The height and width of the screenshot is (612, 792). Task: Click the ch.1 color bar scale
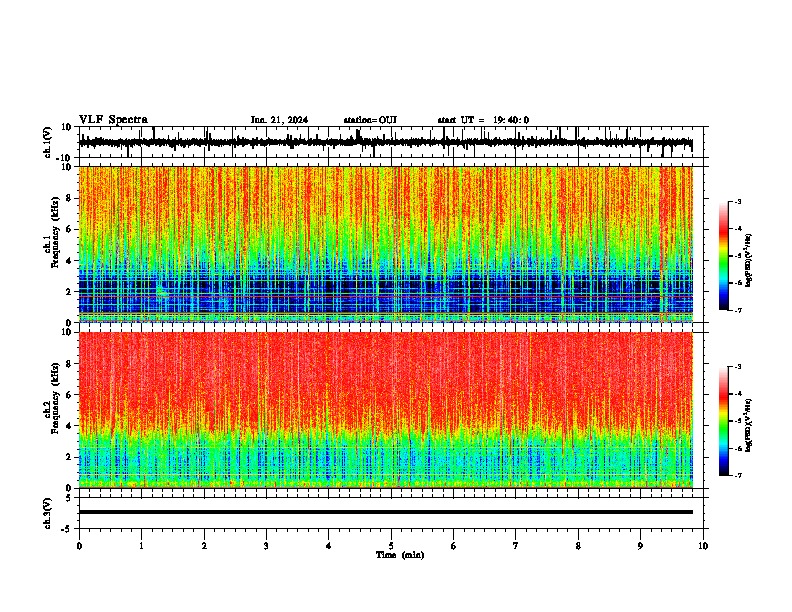[x=723, y=256]
